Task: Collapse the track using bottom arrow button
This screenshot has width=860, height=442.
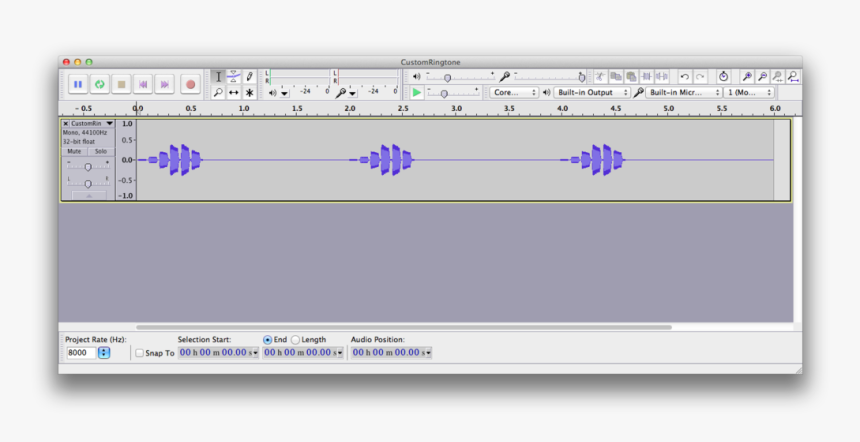Action: click(x=89, y=196)
